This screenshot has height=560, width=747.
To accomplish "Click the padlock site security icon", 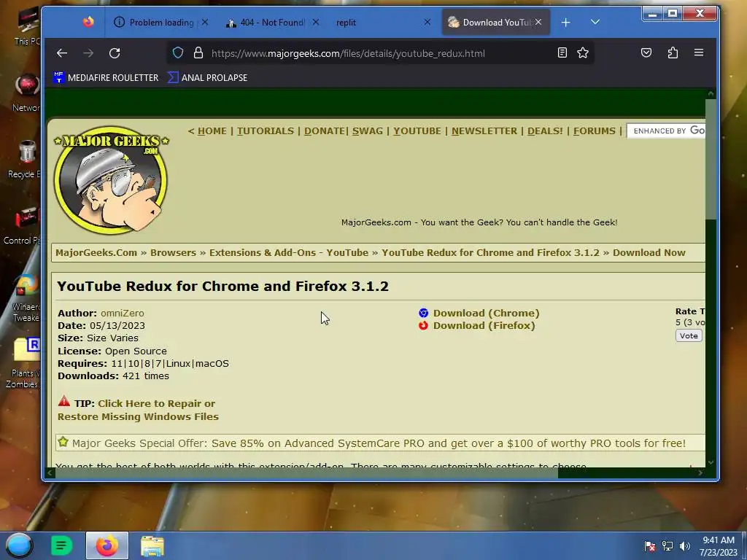I will [198, 52].
